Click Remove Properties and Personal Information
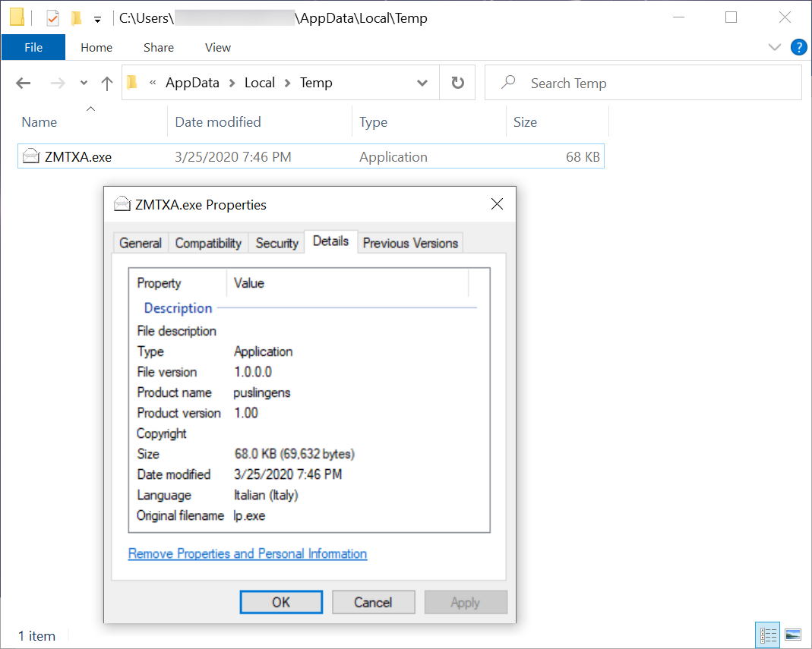This screenshot has width=812, height=649. point(247,553)
